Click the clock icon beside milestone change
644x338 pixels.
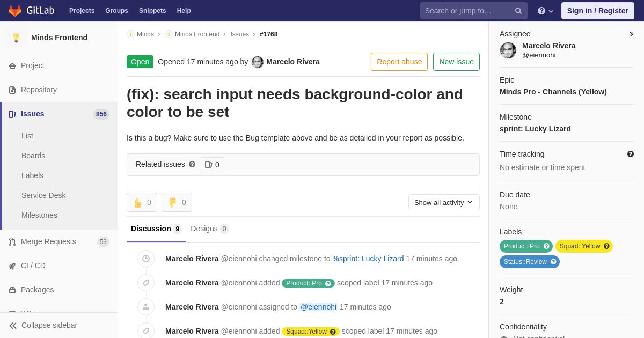tap(146, 259)
